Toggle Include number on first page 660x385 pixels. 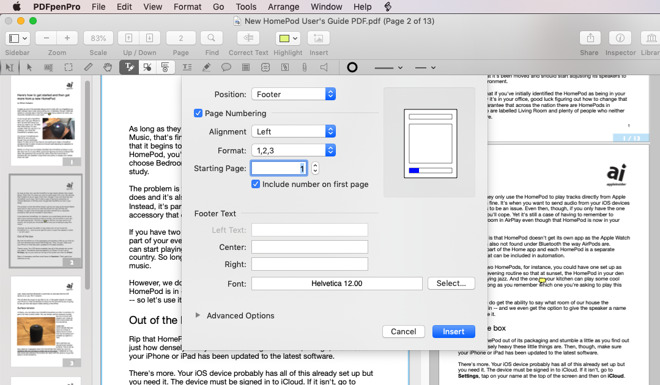pos(255,184)
